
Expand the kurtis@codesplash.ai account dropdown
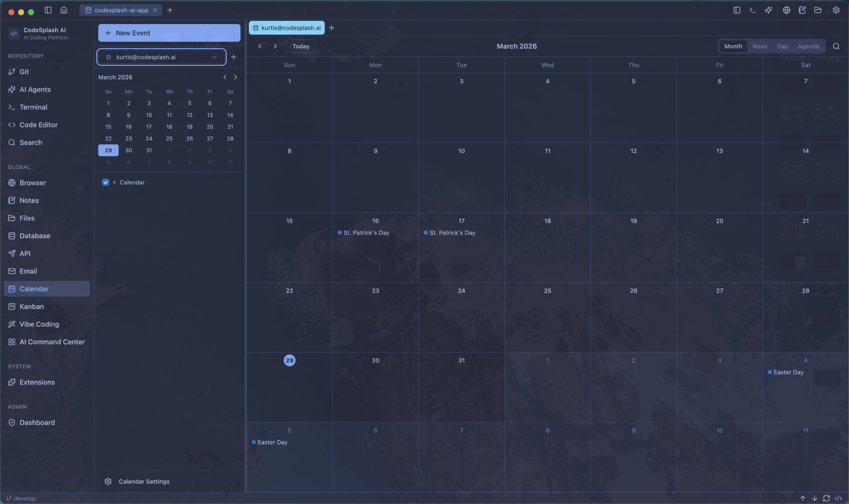pyautogui.click(x=214, y=57)
